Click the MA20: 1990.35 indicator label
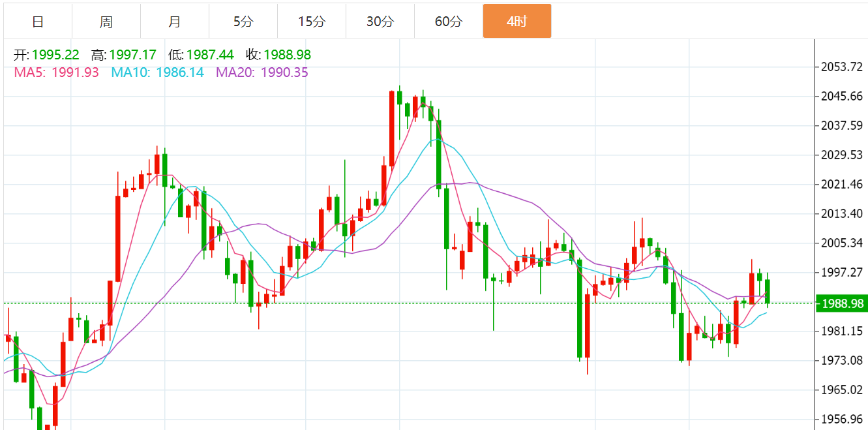 [x=262, y=72]
